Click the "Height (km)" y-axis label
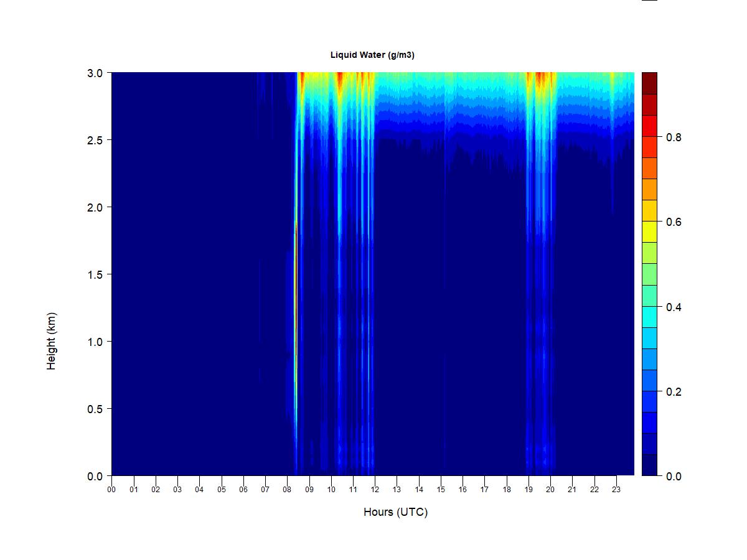Viewport: 747px width, 560px height. [x=51, y=341]
